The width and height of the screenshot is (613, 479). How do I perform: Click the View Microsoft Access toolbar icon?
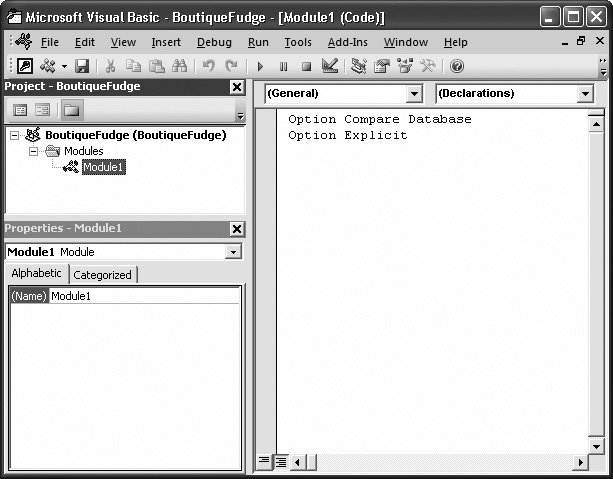click(x=25, y=66)
